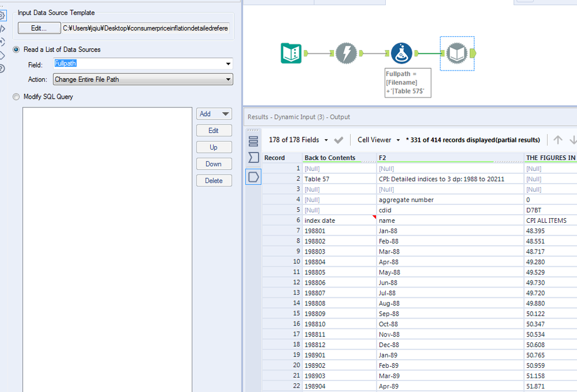Viewport: 577px width, 392px height.
Task: Select the Dynamic Input tool
Action: (x=457, y=53)
